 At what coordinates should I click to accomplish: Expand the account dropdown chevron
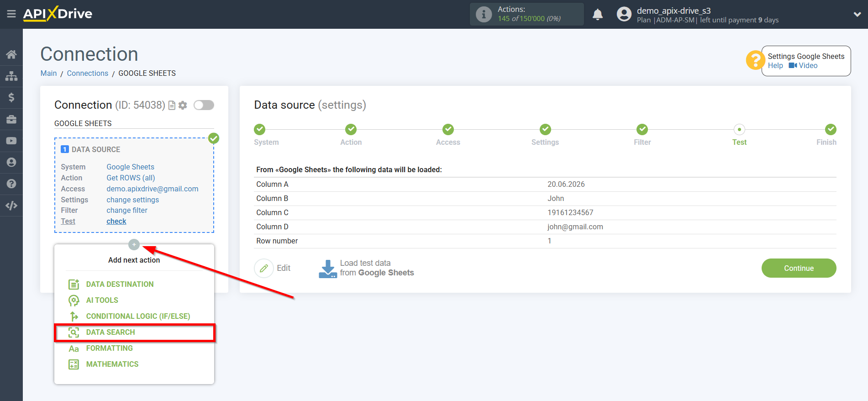point(857,14)
